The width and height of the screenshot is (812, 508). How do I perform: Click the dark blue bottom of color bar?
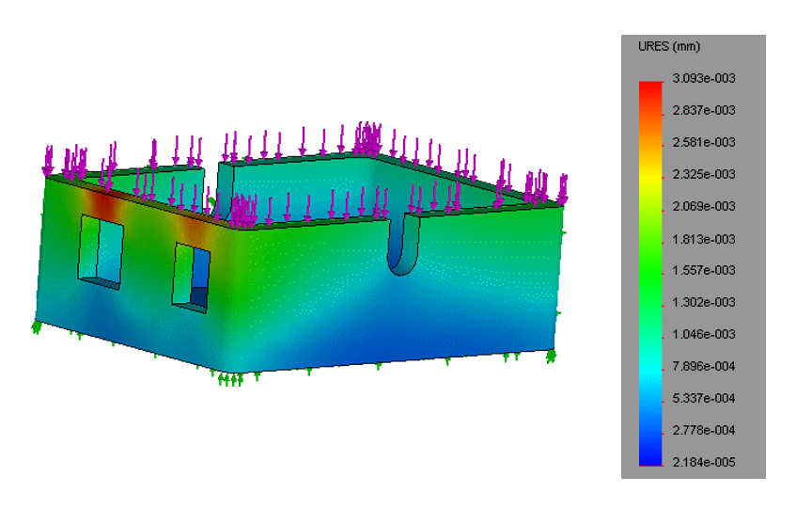pos(649,457)
